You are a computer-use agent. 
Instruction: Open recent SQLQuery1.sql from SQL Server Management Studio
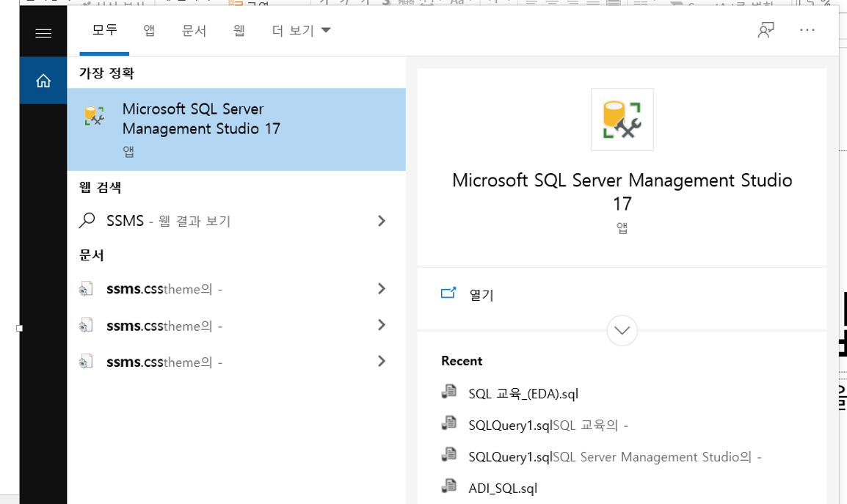click(x=615, y=457)
